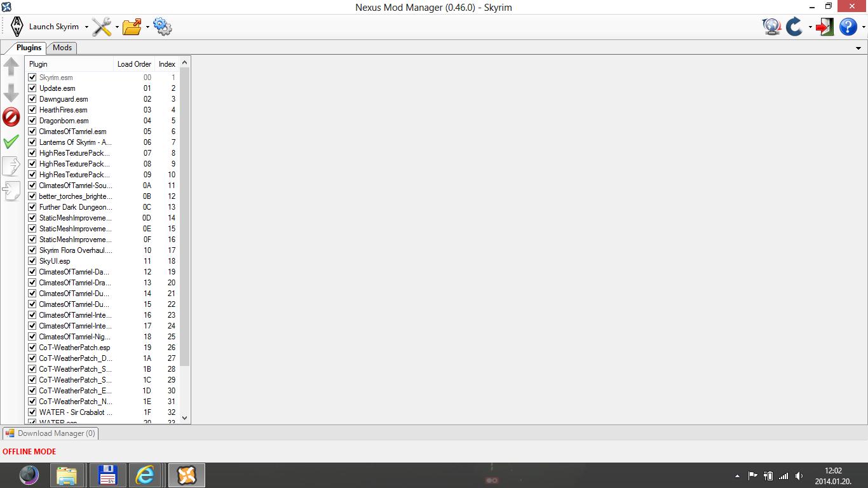Toggle the Lanterns Of Skyrim checkbox

(x=32, y=142)
